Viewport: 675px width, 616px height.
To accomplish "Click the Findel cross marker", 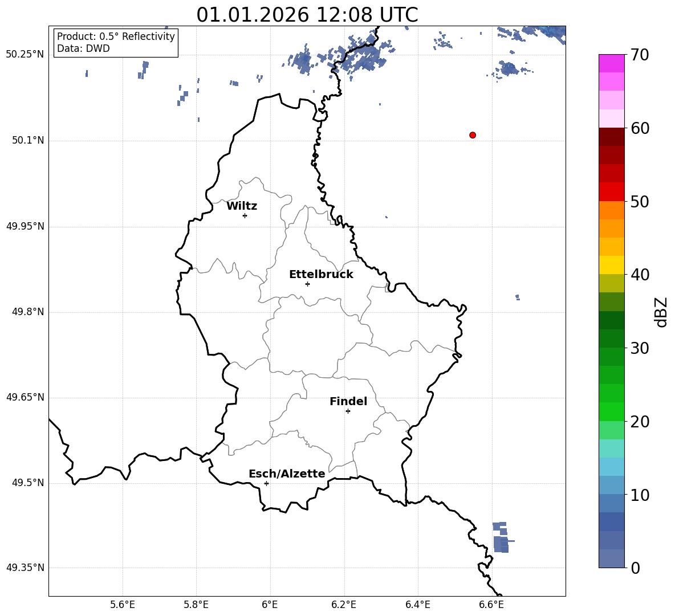I will pyautogui.click(x=348, y=411).
